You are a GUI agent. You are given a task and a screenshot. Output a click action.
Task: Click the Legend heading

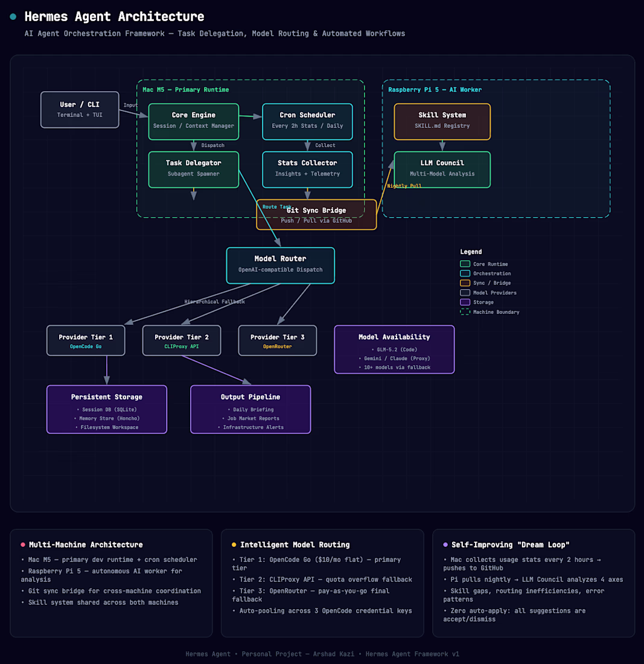pyautogui.click(x=471, y=252)
